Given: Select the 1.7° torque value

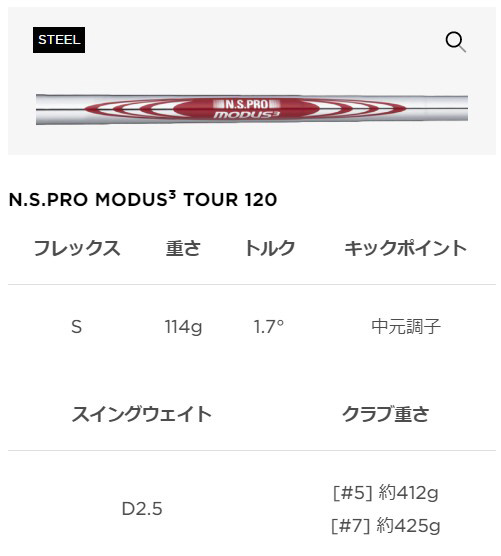Looking at the screenshot, I should point(269,327).
